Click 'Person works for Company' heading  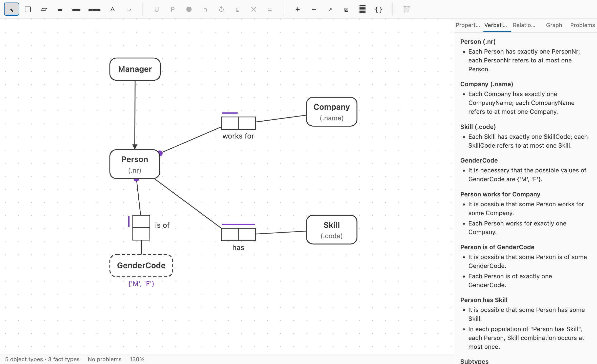500,194
